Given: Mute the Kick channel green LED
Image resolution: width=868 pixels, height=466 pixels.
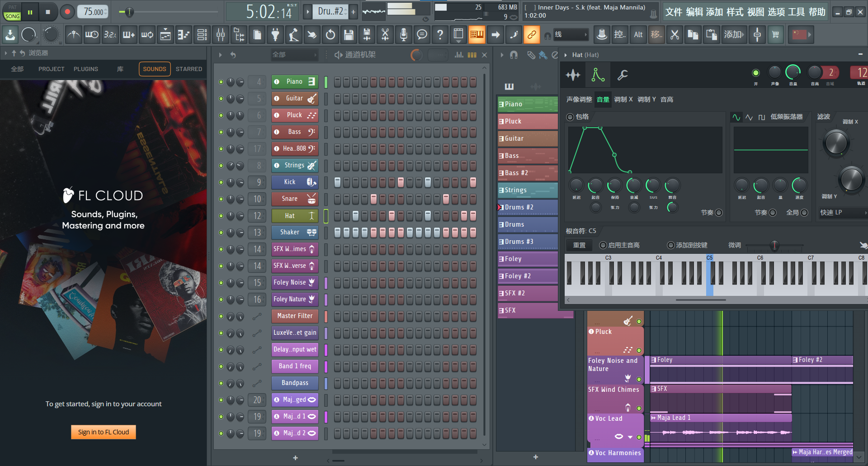Looking at the screenshot, I should tap(221, 182).
